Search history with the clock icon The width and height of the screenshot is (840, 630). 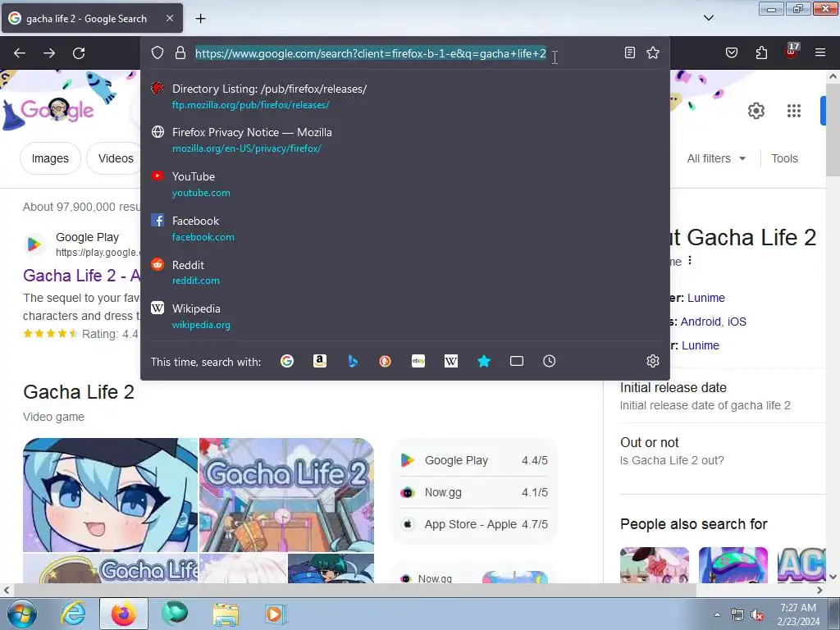[x=549, y=361]
